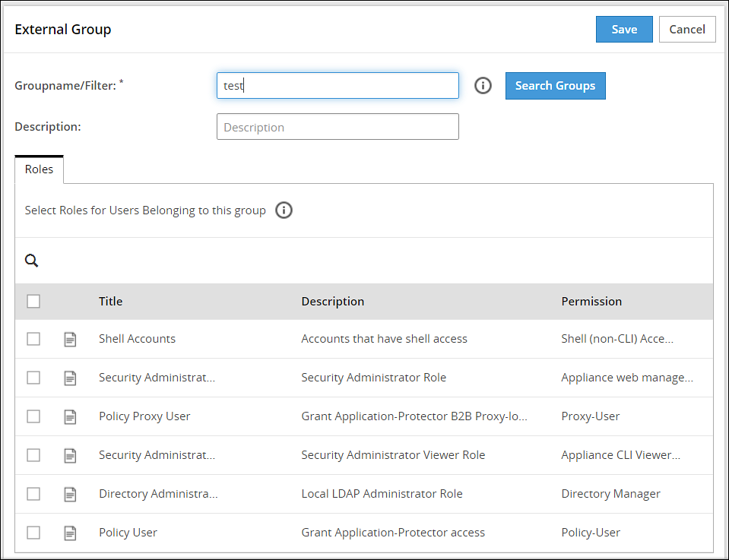Click the document icon beside Policy User
This screenshot has height=560, width=729.
(70, 533)
